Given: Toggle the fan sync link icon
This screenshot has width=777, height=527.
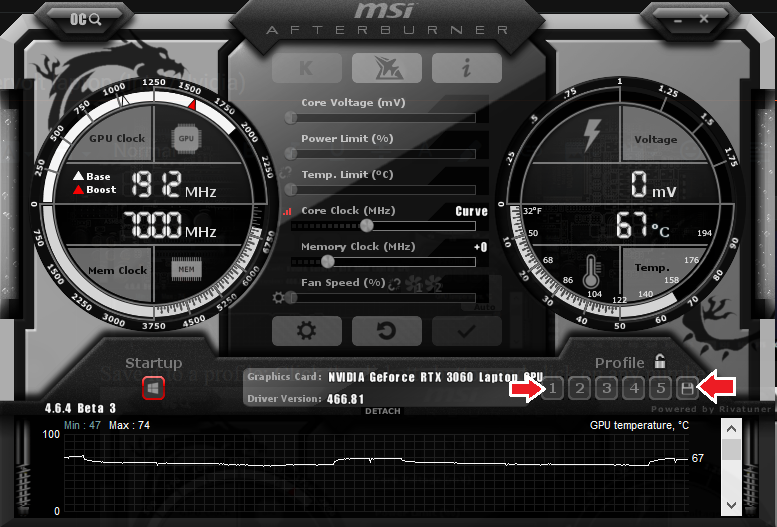Looking at the screenshot, I should [394, 284].
